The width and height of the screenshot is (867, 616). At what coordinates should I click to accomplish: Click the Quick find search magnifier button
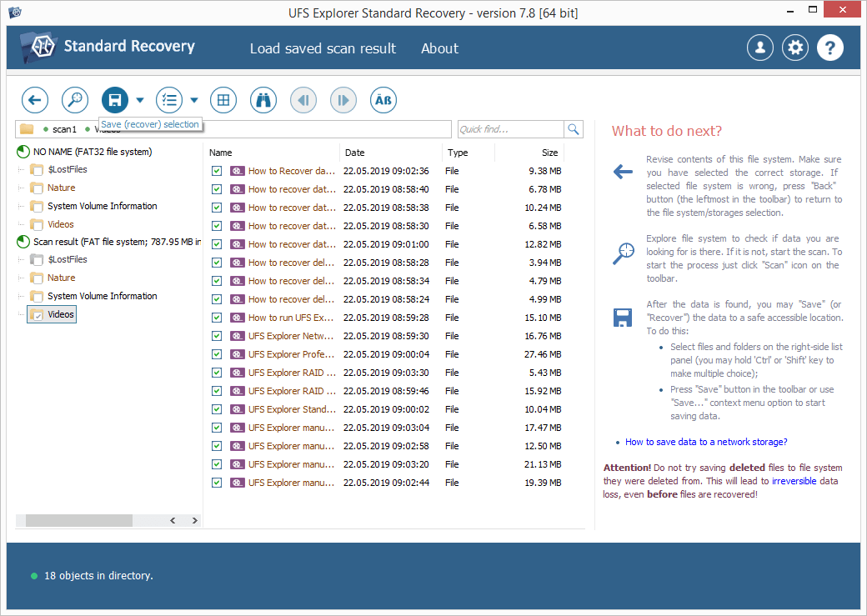coord(574,129)
